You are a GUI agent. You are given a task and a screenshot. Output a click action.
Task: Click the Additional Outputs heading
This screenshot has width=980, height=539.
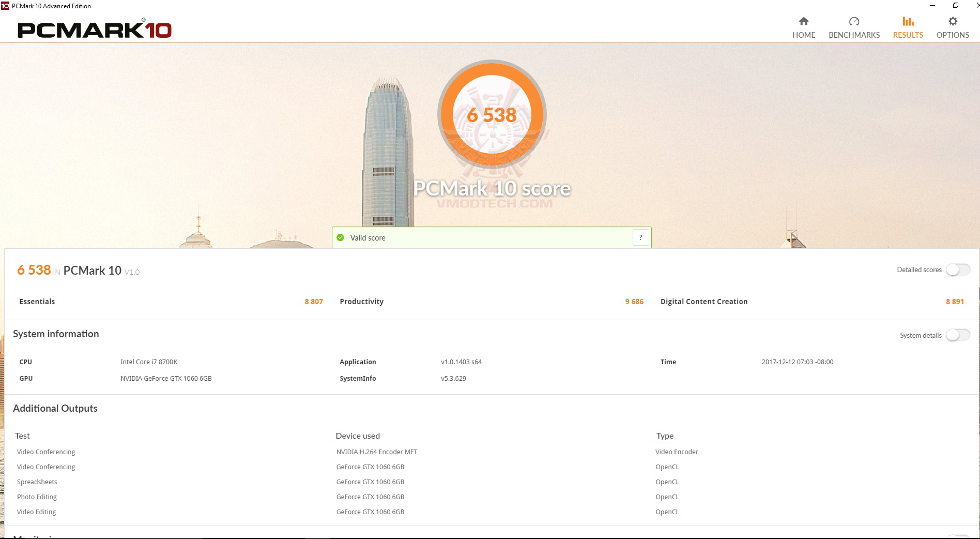[55, 408]
